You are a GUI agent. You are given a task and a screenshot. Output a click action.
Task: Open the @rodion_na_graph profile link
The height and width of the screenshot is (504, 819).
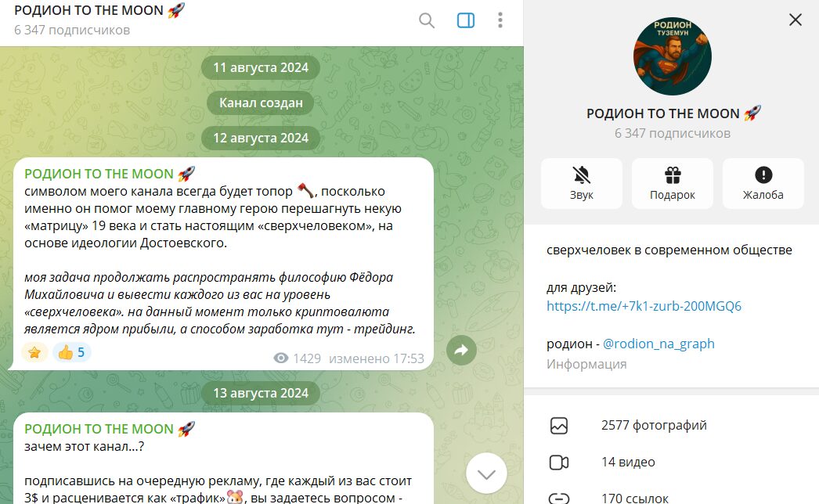(658, 344)
